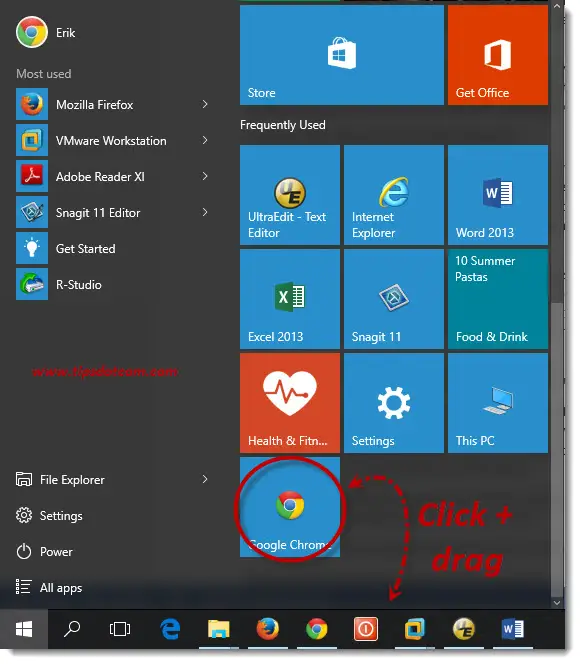The width and height of the screenshot is (580, 664).
Task: Open File Explorer from Start menu
Action: coord(60,480)
